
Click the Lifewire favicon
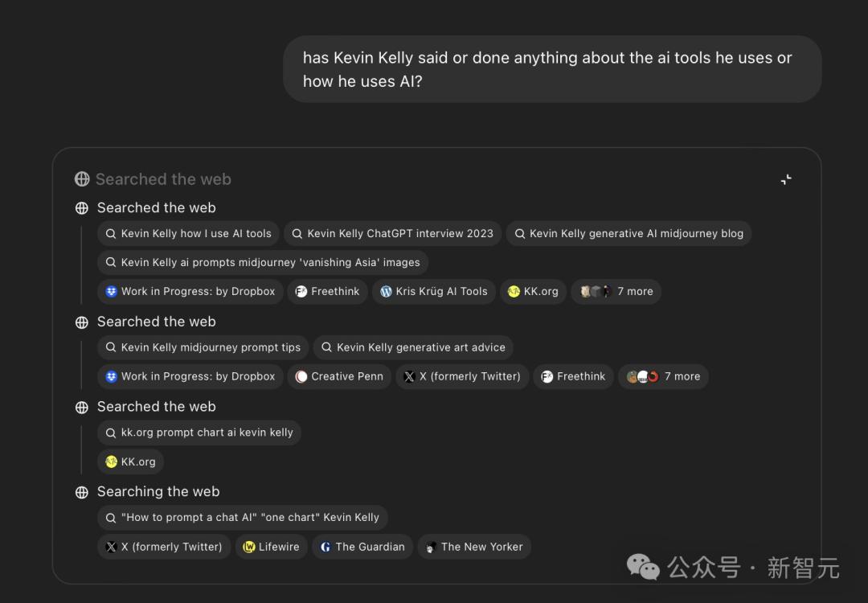249,547
